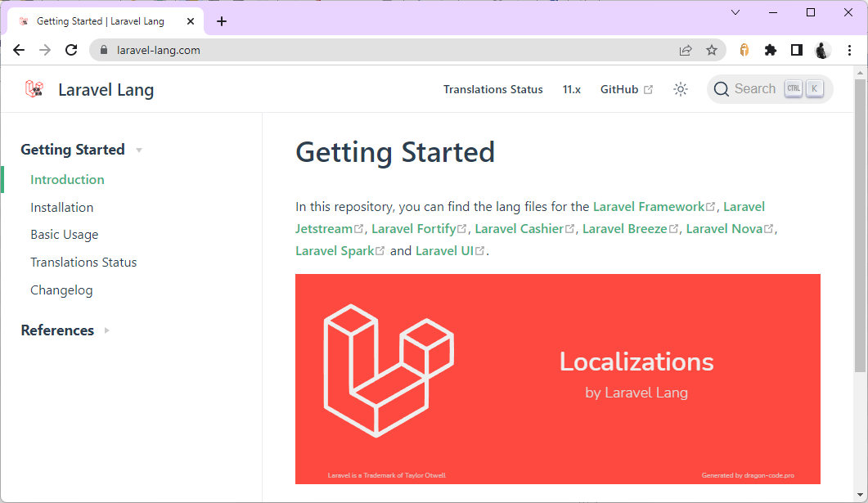Open the Laravel Cashier link
Image resolution: width=868 pixels, height=503 pixels.
(x=524, y=228)
